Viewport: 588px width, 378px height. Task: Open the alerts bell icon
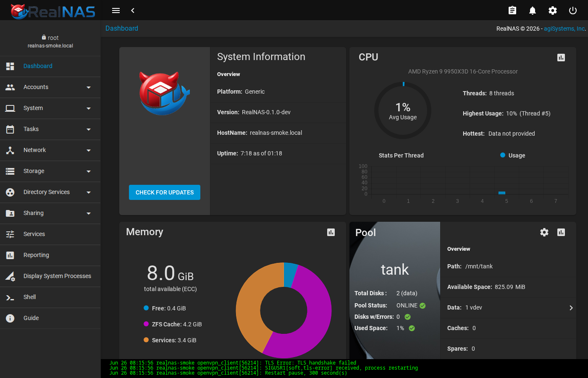point(533,10)
